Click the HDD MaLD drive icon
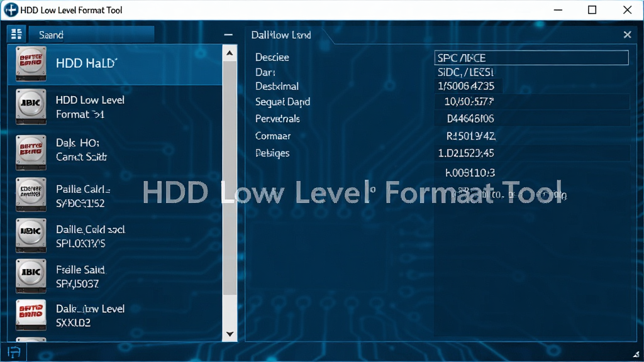Screen dimensions: 644x362 pyautogui.click(x=31, y=63)
